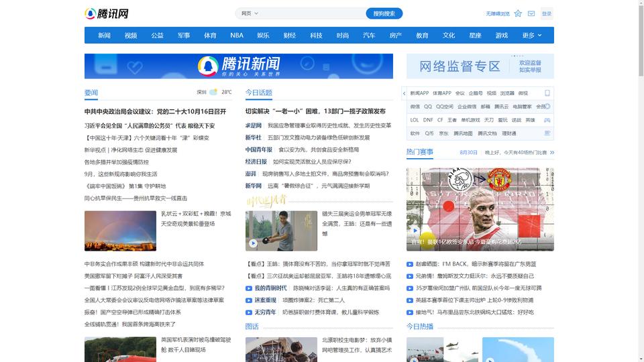Click video icon before 我的青铜时代

248,288
